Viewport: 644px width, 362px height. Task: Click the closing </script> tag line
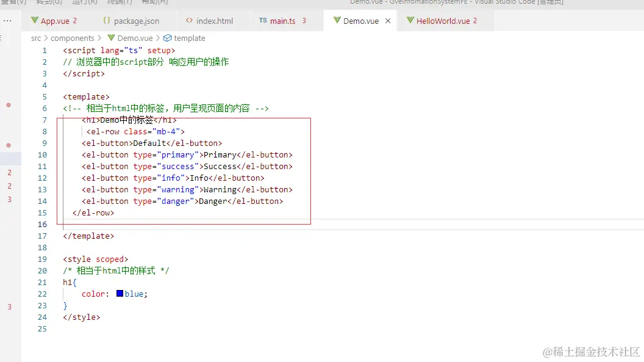(x=84, y=73)
